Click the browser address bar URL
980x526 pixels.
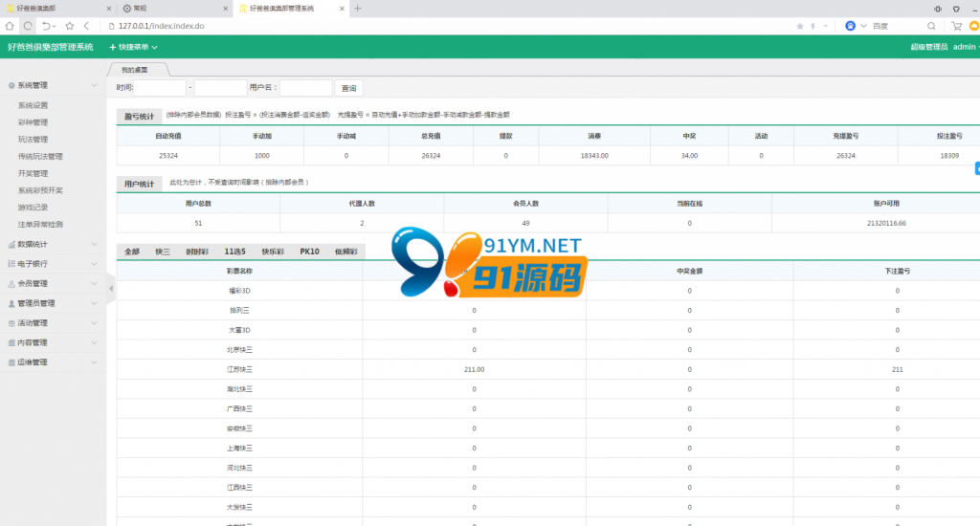(x=161, y=26)
